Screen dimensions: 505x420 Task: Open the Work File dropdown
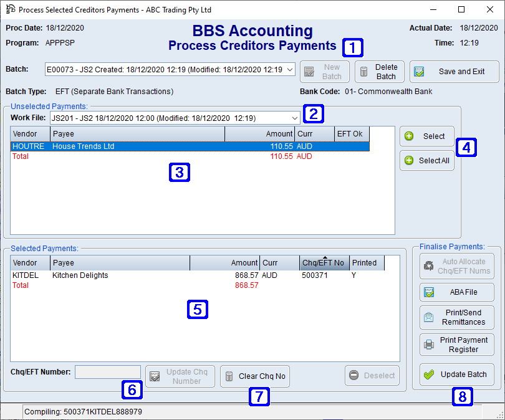[296, 117]
